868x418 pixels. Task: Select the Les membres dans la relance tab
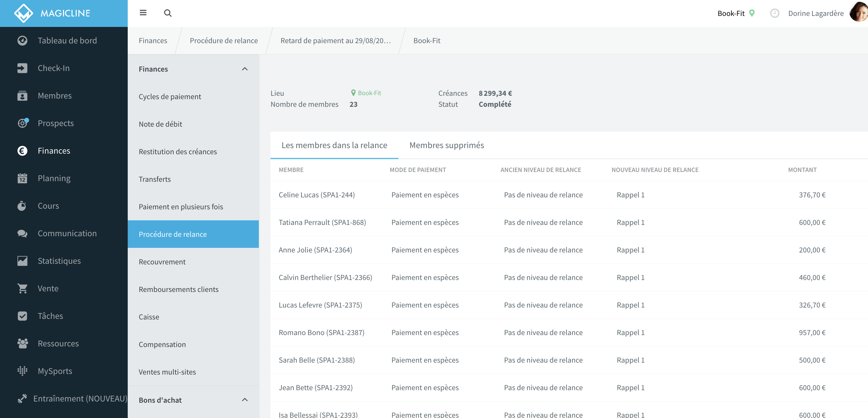click(x=334, y=145)
